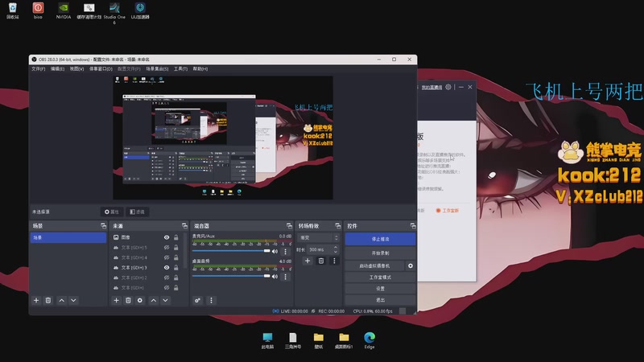Viewport: 644px width, 362px height.
Task: Open transition properties three-dot menu
Action: tap(334, 261)
